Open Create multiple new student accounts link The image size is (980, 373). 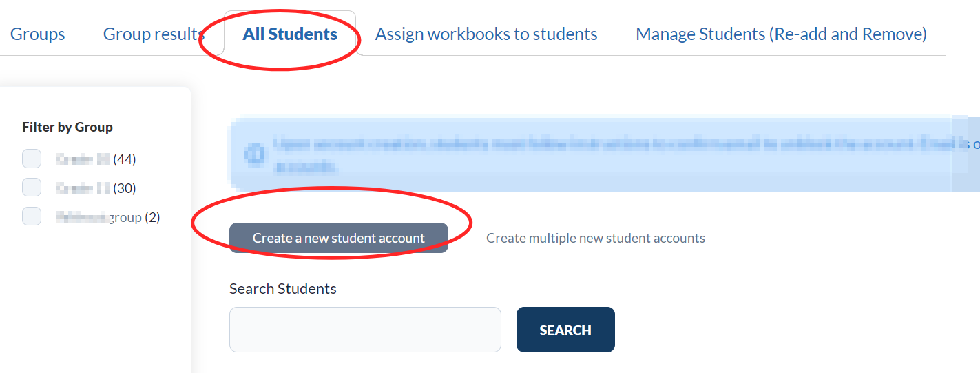[x=596, y=238]
